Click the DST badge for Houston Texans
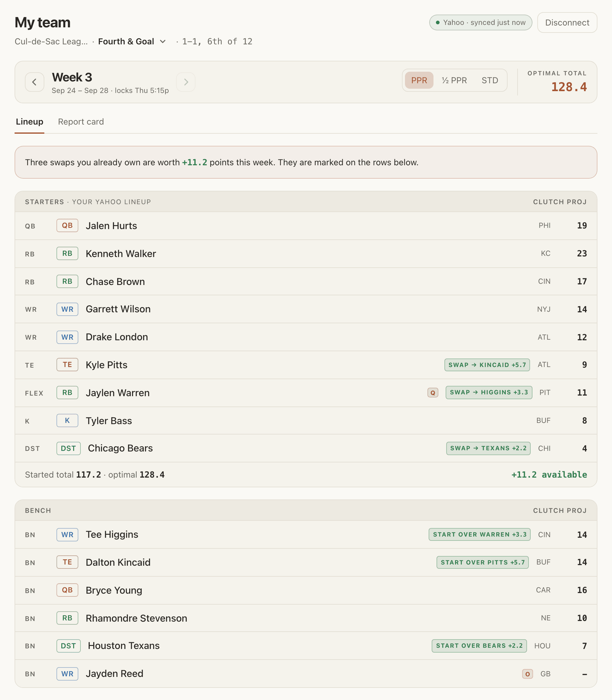 pyautogui.click(x=68, y=646)
